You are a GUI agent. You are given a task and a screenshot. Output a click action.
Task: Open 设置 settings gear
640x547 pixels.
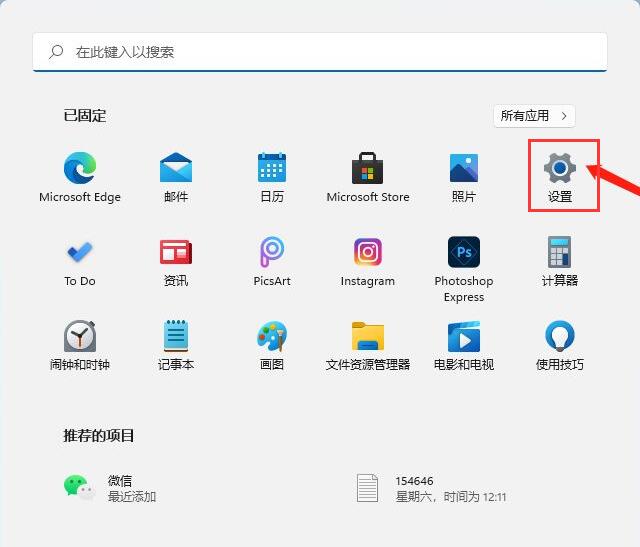click(x=560, y=177)
